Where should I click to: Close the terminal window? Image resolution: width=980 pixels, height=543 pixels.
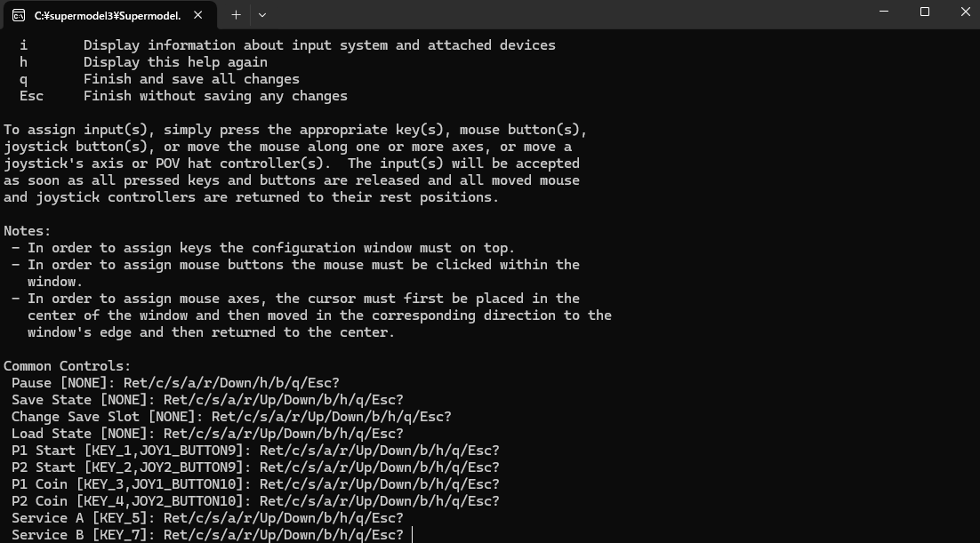[x=966, y=12]
